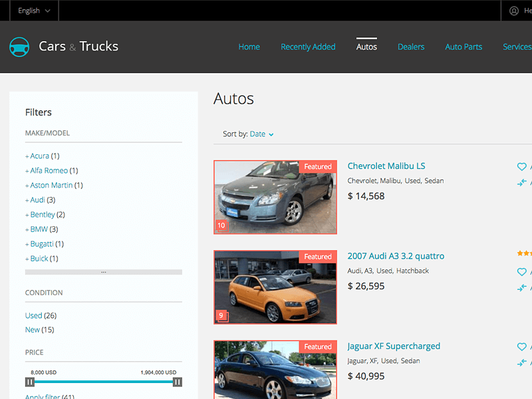
Task: Click the $ 26,595 price text
Action: pos(366,286)
